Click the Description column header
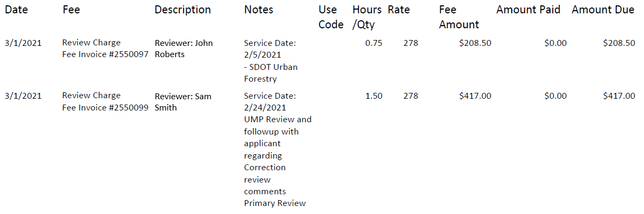 pyautogui.click(x=182, y=10)
